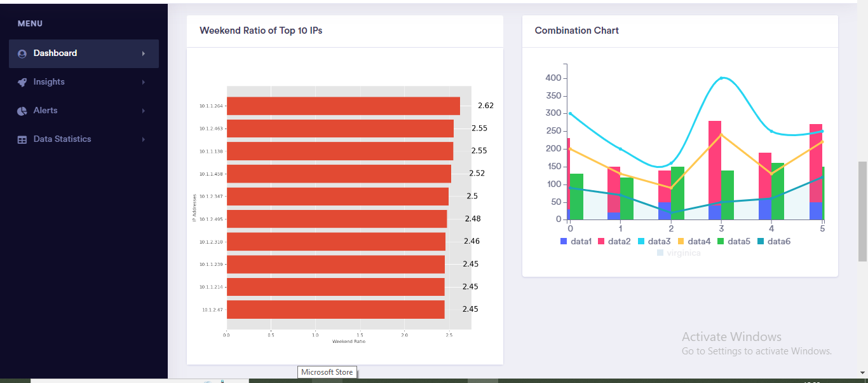Click the bar for IP 10.1.1.458
Screen dimensions: 868x383
pos(339,174)
